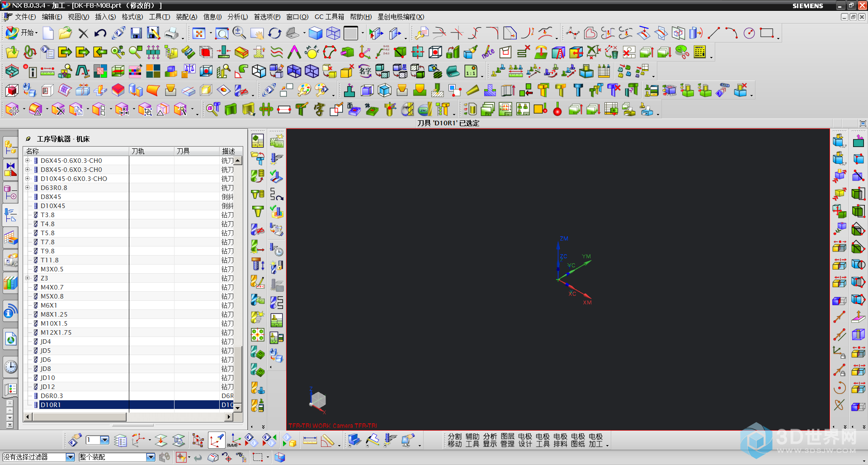Viewport: 868px width, 465px height.
Task: Click the Measure Angle protractor icon
Action: (328, 440)
